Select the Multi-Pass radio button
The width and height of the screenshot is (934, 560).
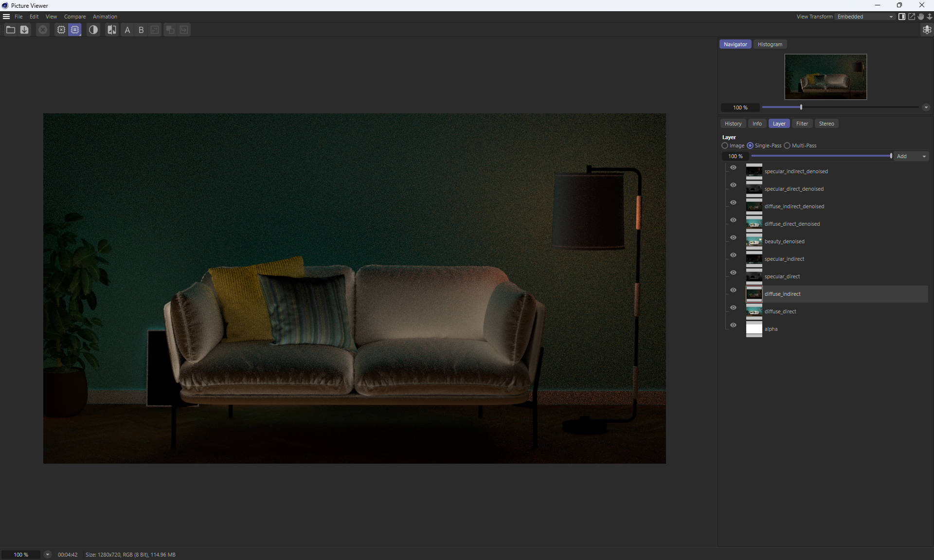click(787, 145)
